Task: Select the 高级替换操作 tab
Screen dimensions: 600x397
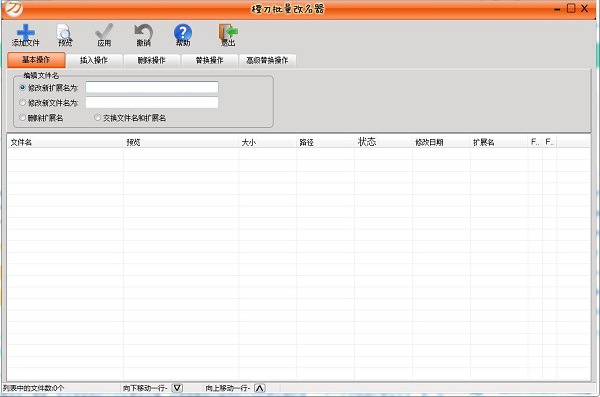Action: [x=267, y=60]
